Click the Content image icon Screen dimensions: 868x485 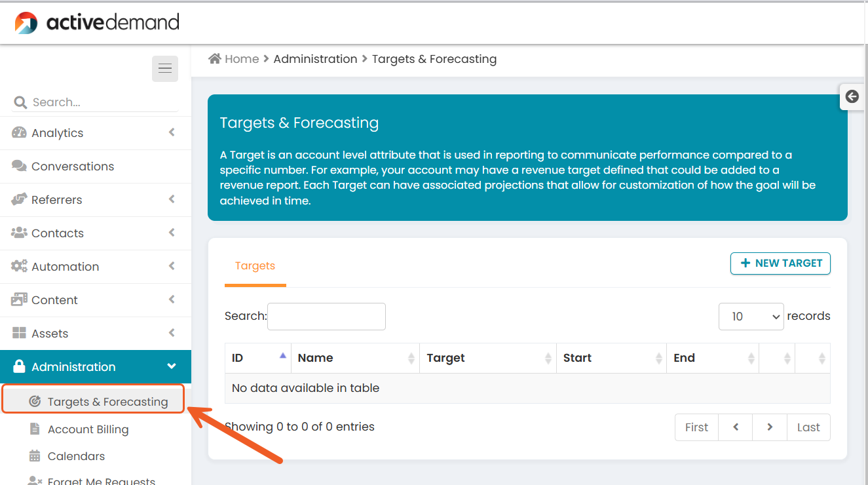click(x=19, y=300)
